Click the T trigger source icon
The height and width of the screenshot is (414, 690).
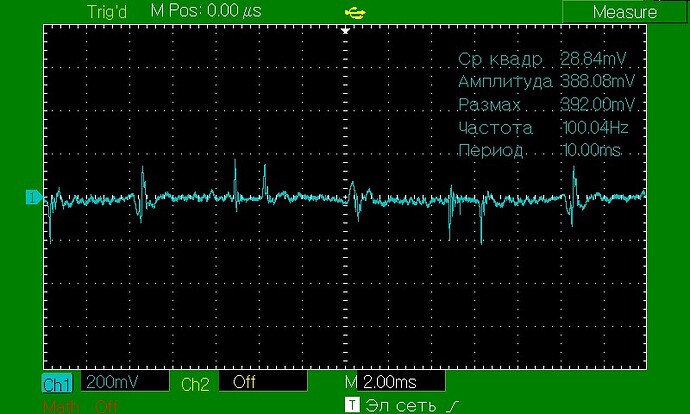351,404
